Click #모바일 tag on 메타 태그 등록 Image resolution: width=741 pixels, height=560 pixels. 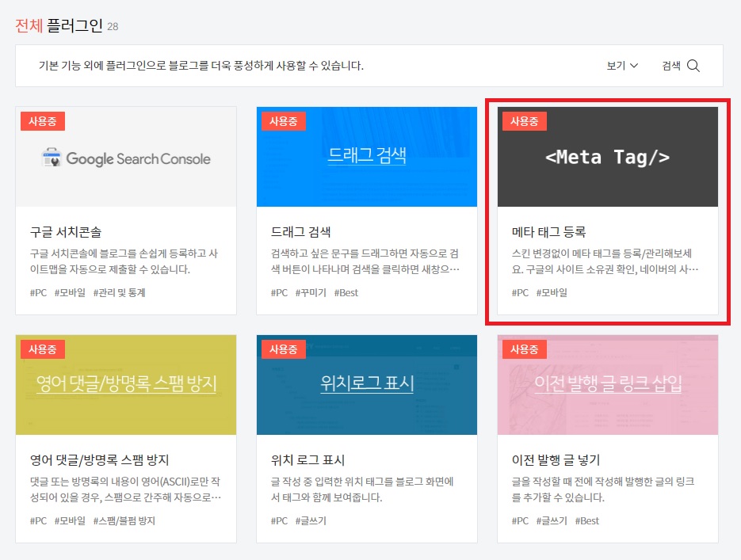[x=552, y=293]
